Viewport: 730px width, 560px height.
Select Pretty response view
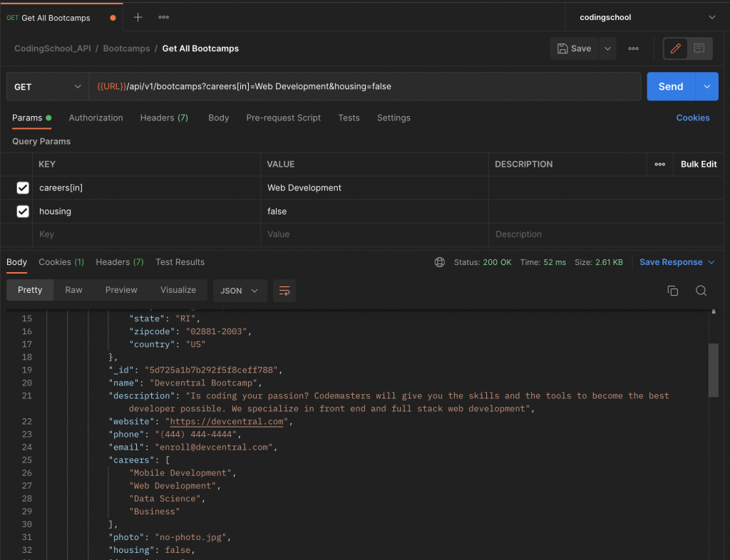pyautogui.click(x=30, y=290)
